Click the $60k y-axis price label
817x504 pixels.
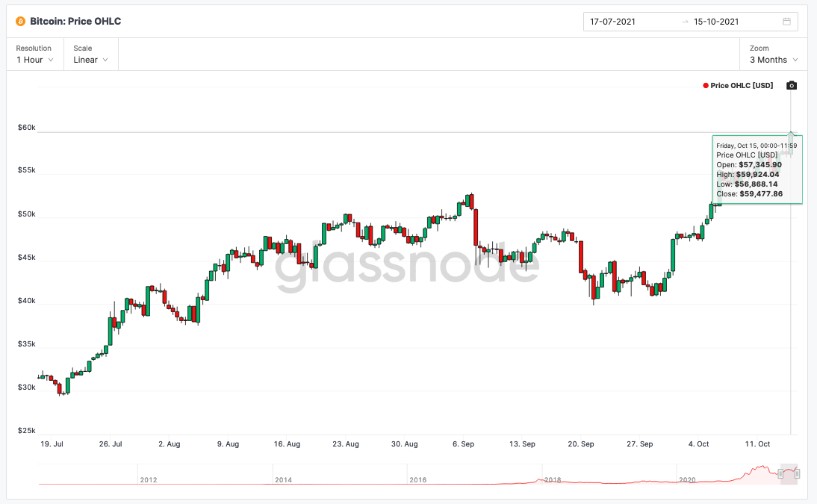(27, 128)
